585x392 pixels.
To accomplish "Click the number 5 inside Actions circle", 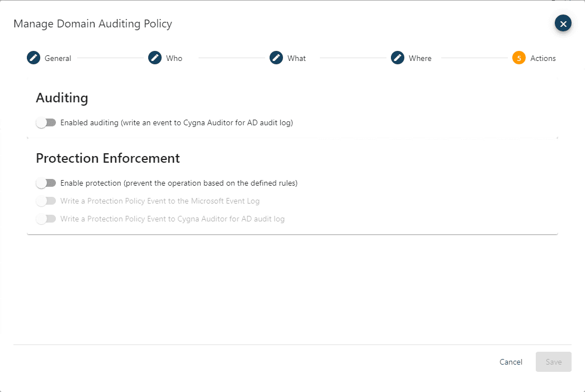I will [x=520, y=57].
